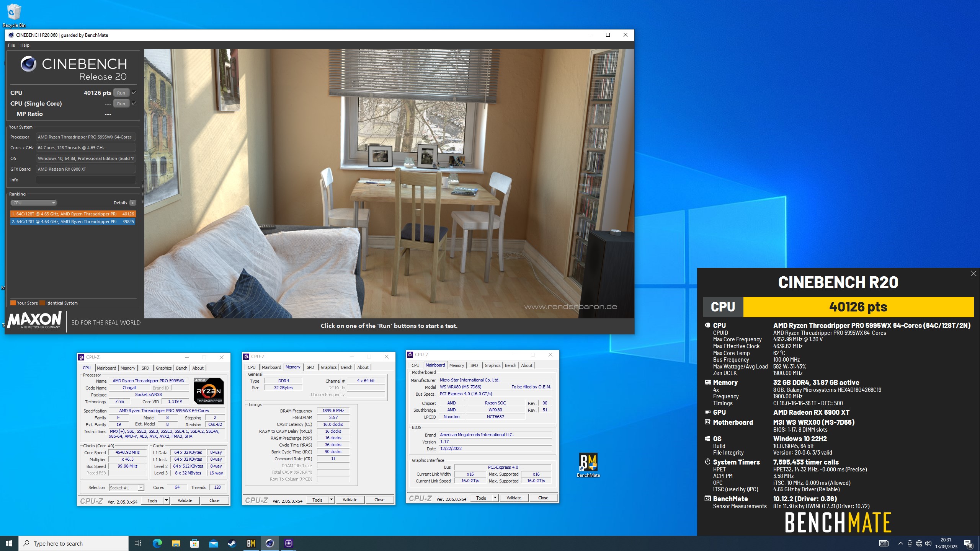
Task: Click the Type here to search box
Action: tap(73, 543)
